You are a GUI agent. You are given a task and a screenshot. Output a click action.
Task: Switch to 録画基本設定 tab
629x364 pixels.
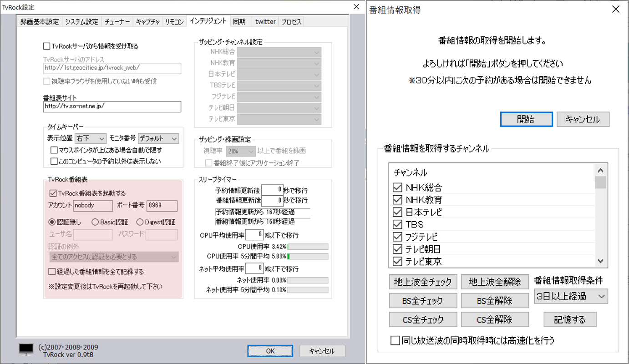click(x=40, y=21)
